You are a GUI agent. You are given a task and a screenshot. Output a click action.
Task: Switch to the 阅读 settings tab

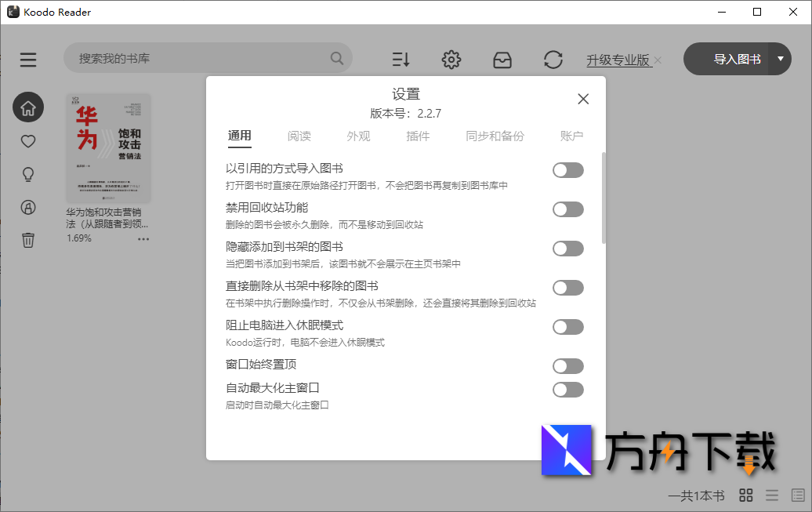click(x=299, y=136)
